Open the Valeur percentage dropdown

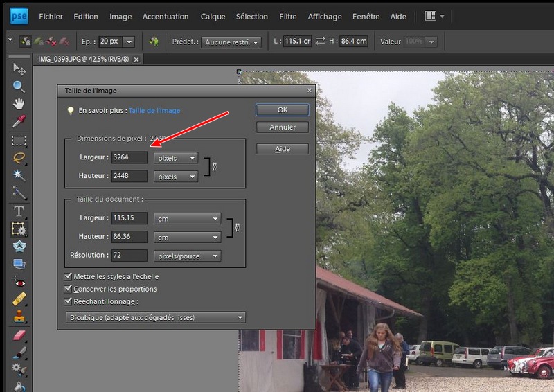431,42
